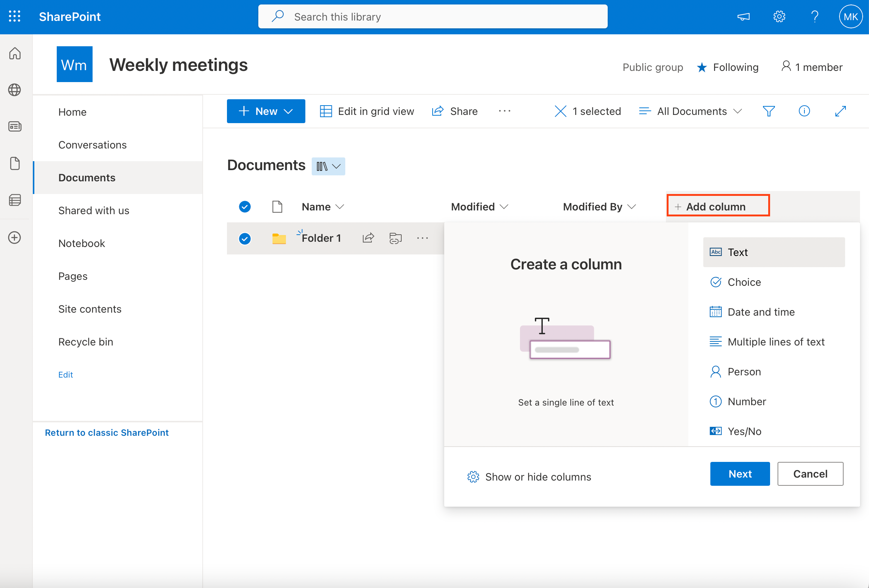This screenshot has width=869, height=588.
Task: Open SharePoint announcements megaphone icon
Action: [743, 16]
